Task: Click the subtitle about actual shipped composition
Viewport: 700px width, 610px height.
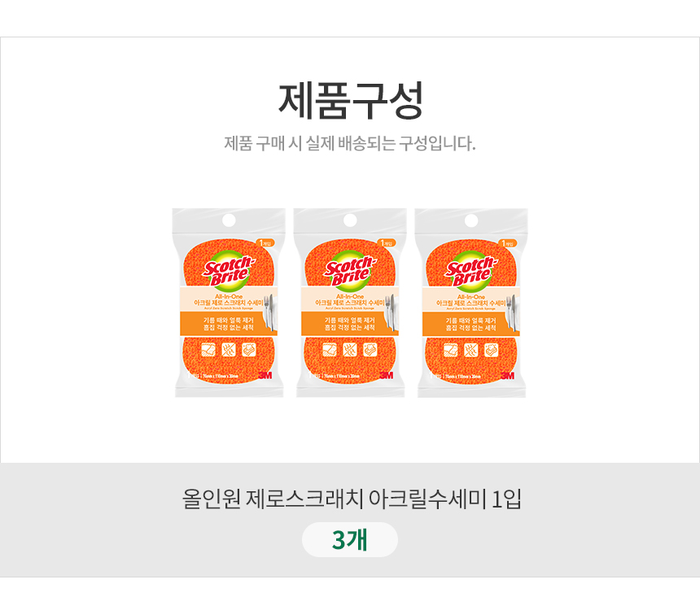Action: 350,144
